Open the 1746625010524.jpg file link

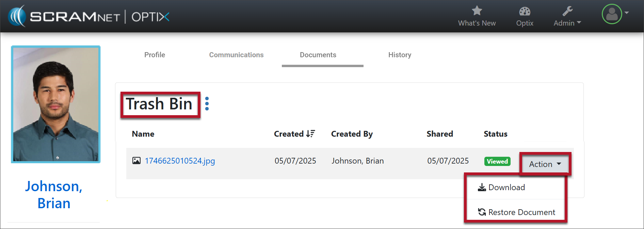(x=180, y=161)
